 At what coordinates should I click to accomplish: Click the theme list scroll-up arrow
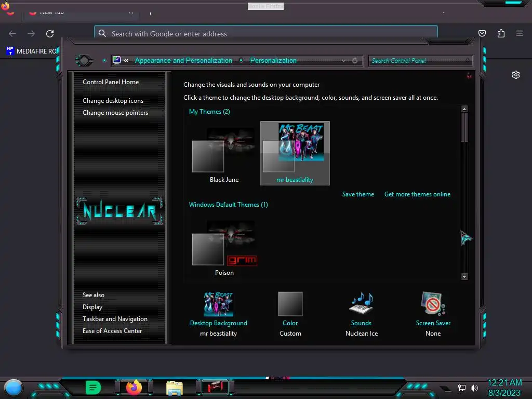click(464, 109)
